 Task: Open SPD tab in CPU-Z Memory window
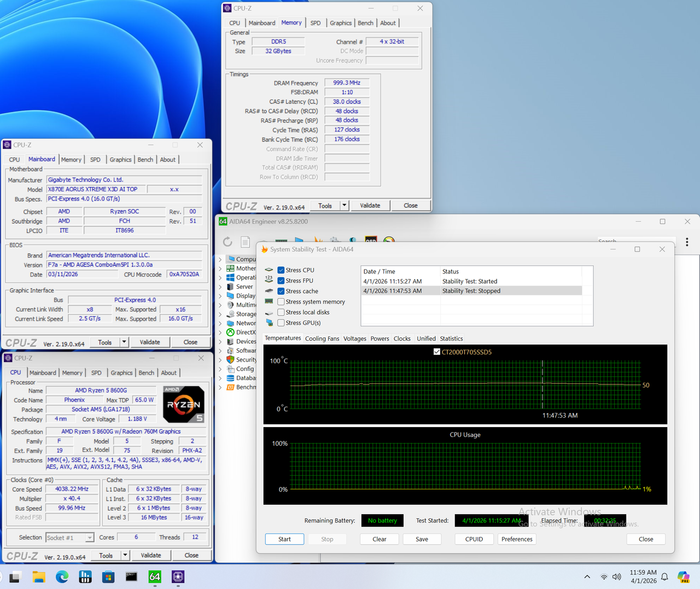pyautogui.click(x=316, y=23)
